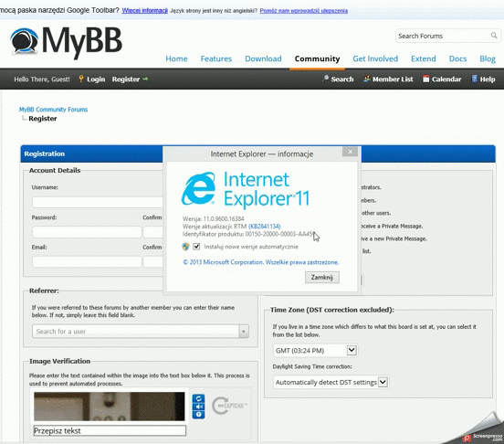Close the Internet Explorer info dialog with X
The image size is (504, 444).
350,152
